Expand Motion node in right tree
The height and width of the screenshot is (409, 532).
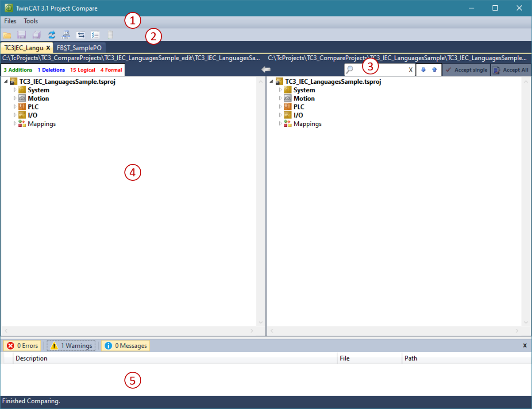click(281, 98)
